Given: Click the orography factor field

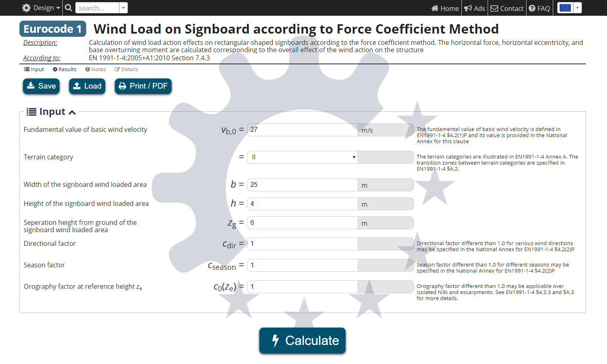Looking at the screenshot, I should (x=302, y=286).
